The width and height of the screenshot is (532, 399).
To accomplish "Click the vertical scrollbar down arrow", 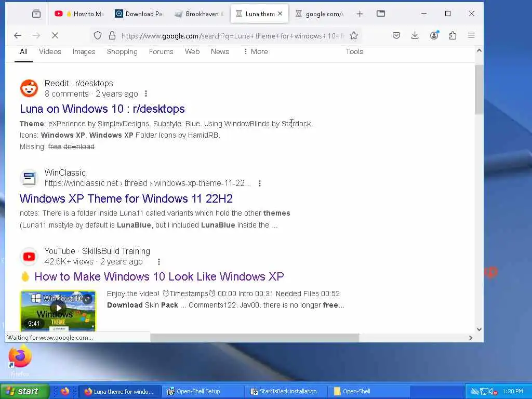I will [479, 329].
